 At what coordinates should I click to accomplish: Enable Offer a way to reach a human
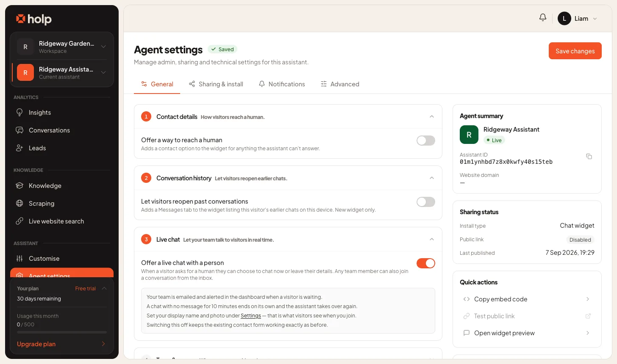[x=426, y=141]
